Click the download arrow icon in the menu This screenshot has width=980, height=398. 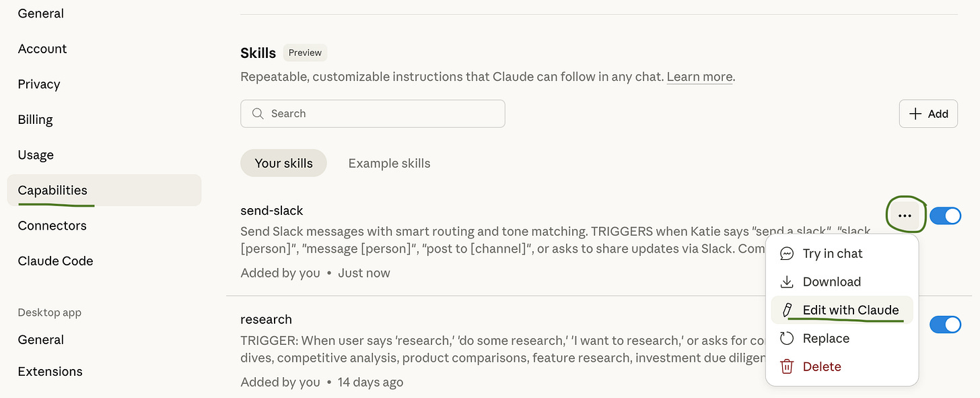786,282
